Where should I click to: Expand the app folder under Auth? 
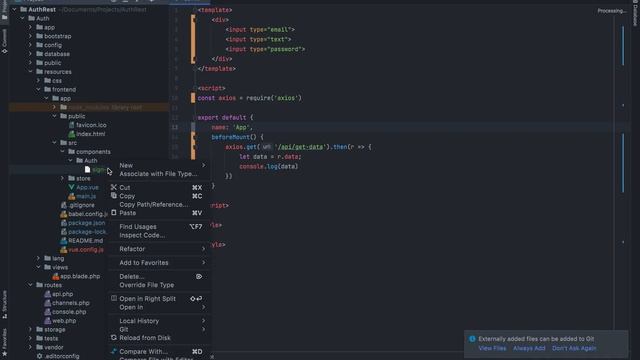tap(30, 27)
